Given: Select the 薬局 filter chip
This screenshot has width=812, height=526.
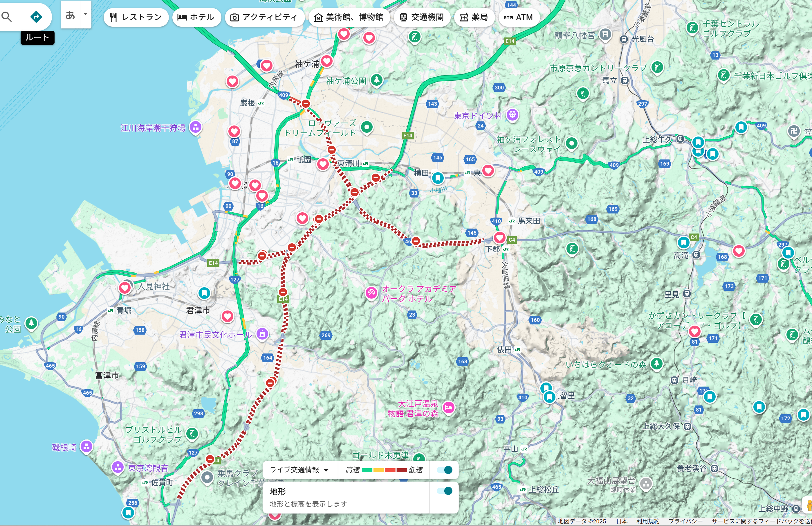Looking at the screenshot, I should [x=474, y=17].
